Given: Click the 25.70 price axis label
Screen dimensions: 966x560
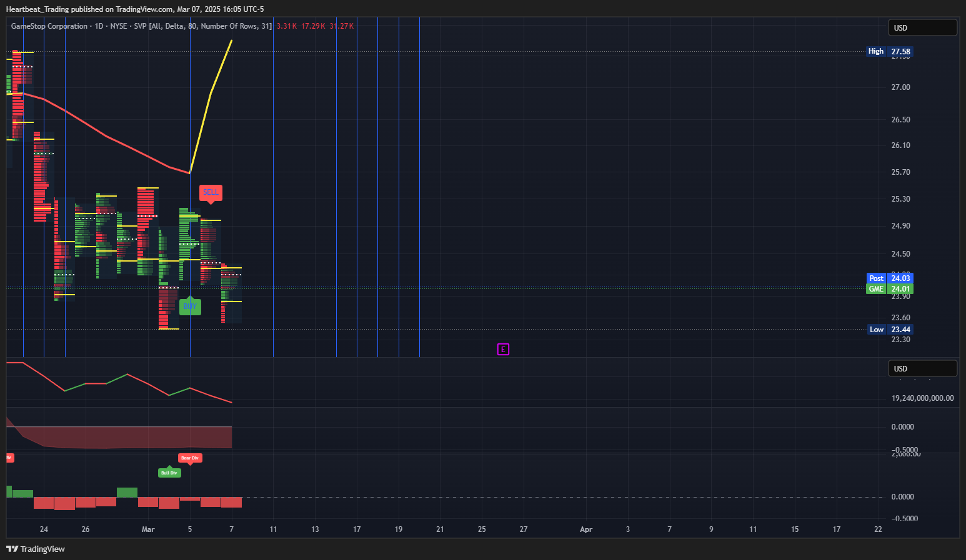Looking at the screenshot, I should (x=900, y=172).
